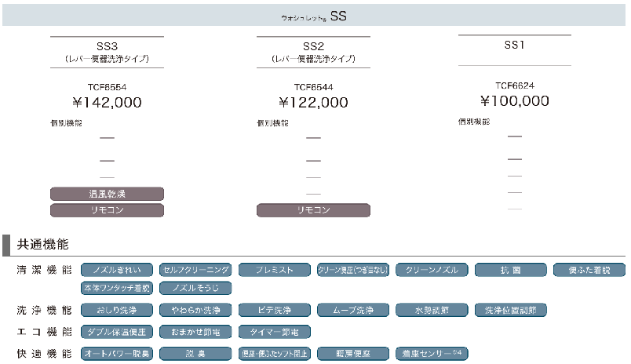
Task: Select the クリーン便座(つぎ目なし) badge
Action: click(353, 270)
